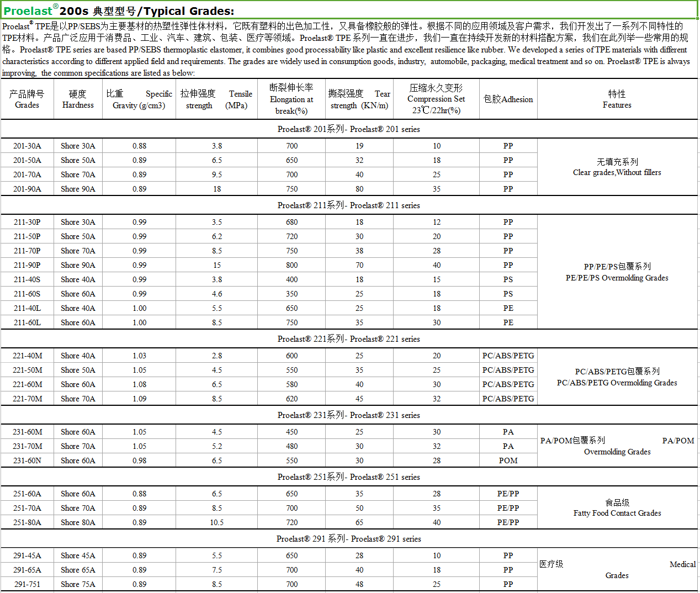Click tear strength value '80' in 201-90A row
700x593 pixels.
[x=359, y=189]
